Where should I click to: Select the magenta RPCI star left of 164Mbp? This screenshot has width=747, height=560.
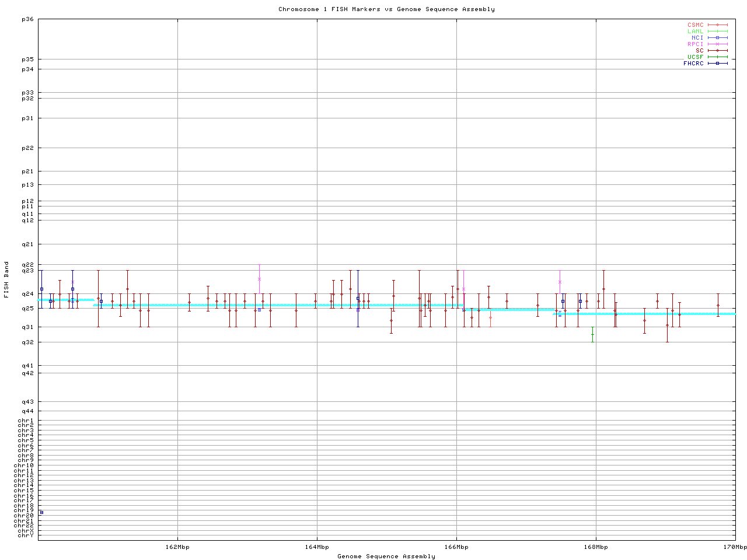(259, 279)
